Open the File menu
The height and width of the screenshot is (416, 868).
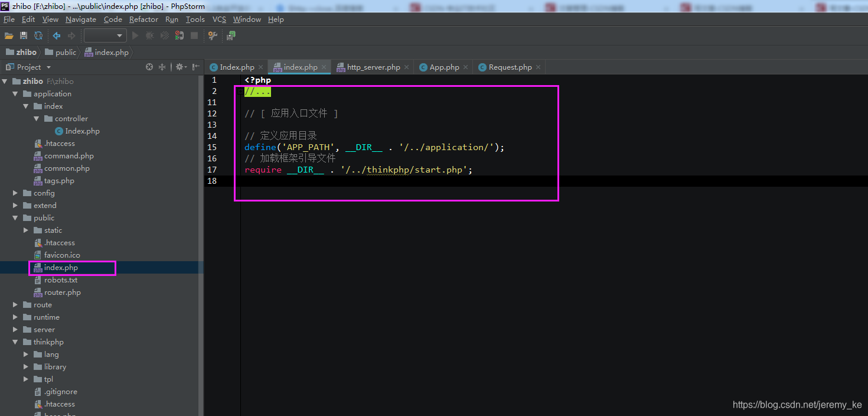tap(9, 19)
